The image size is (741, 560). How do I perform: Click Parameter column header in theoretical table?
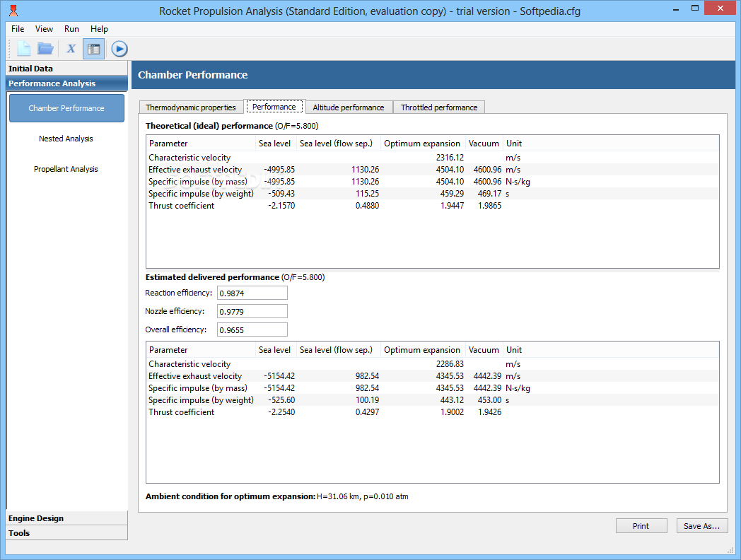coord(201,144)
